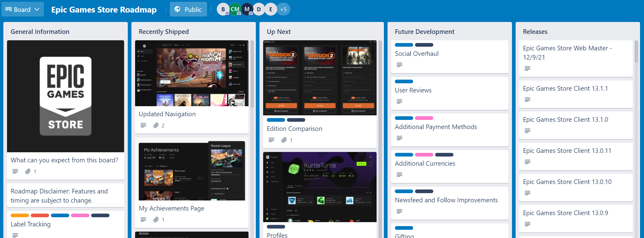The width and height of the screenshot is (644, 238).
Task: Open the Additional Payment Methods card
Action: tap(450, 130)
